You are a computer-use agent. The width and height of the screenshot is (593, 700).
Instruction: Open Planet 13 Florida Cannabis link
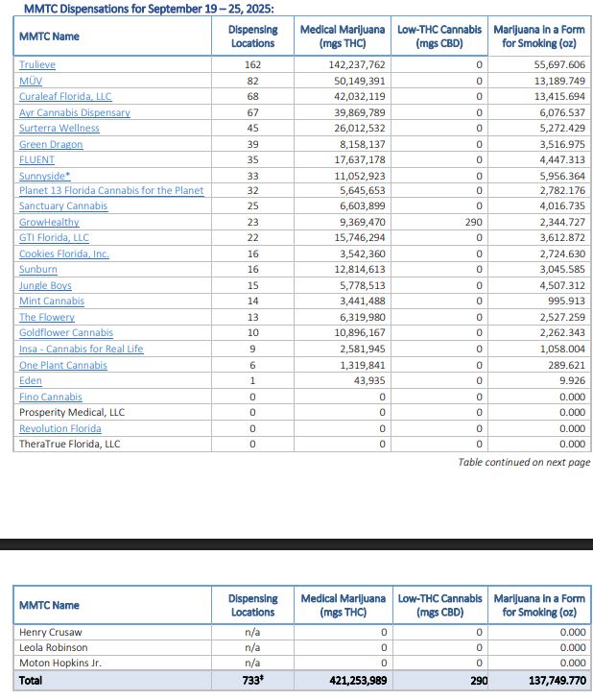click(111, 191)
